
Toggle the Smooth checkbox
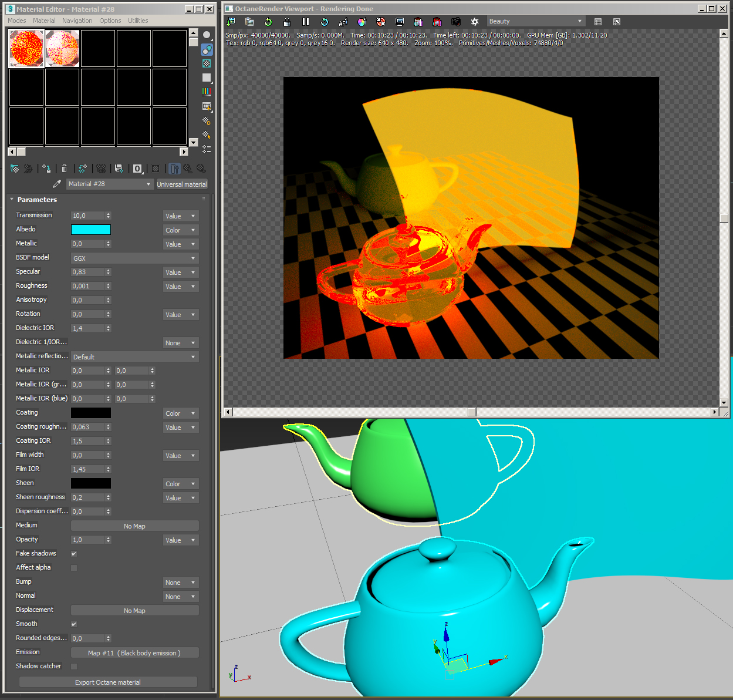[74, 624]
